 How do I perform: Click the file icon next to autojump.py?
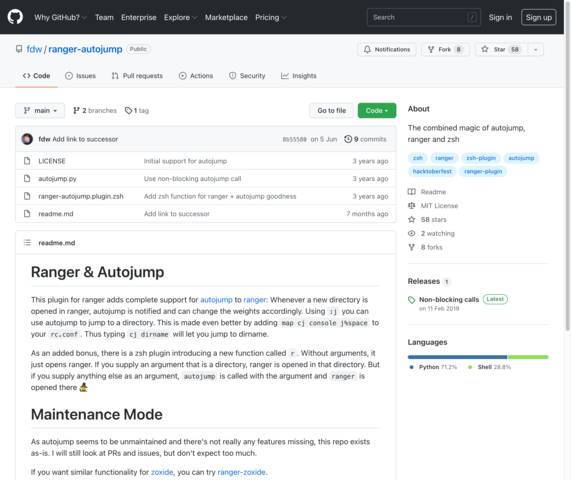point(27,178)
